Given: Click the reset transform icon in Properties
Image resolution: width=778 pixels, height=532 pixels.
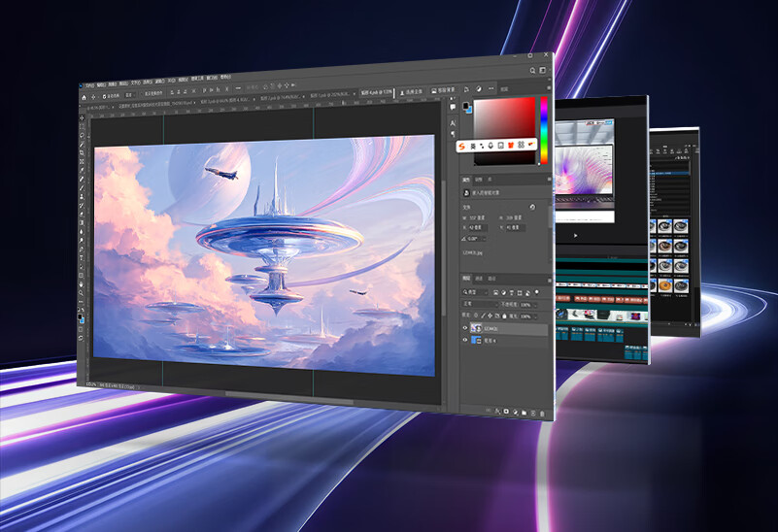Looking at the screenshot, I should [531, 205].
